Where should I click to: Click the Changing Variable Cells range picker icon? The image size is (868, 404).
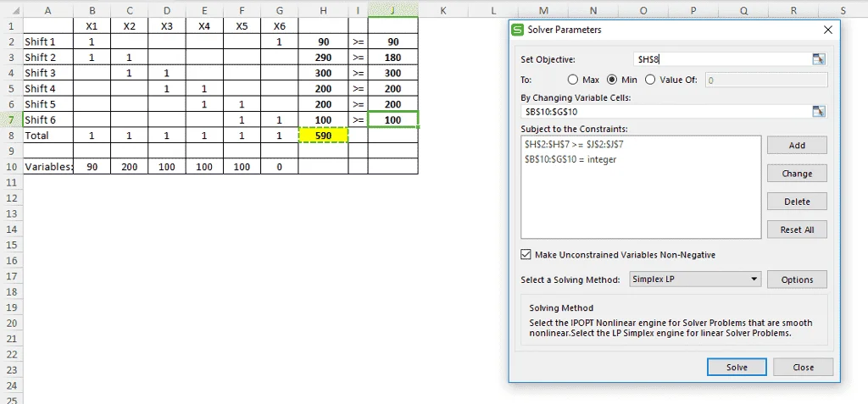819,112
